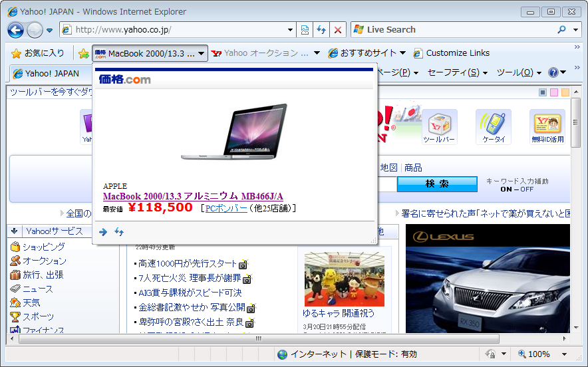Click the Stop loading X icon
This screenshot has height=367, width=588.
pyautogui.click(x=338, y=30)
